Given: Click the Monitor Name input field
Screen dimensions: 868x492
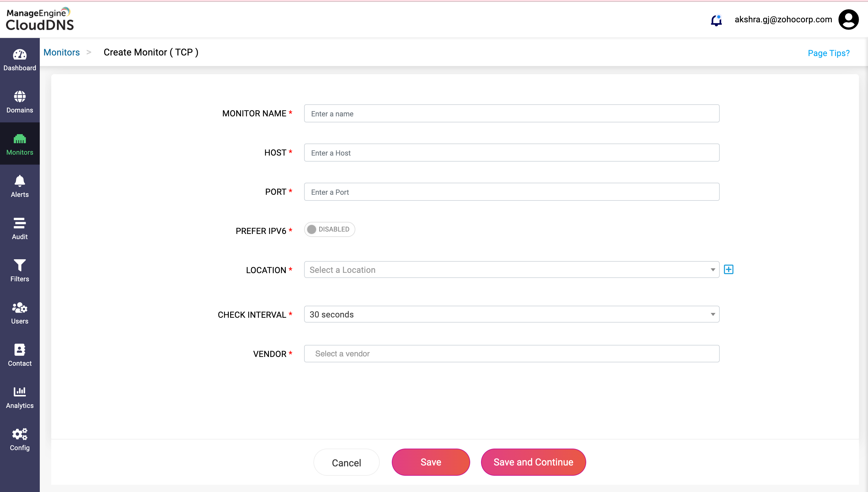Looking at the screenshot, I should click(511, 114).
